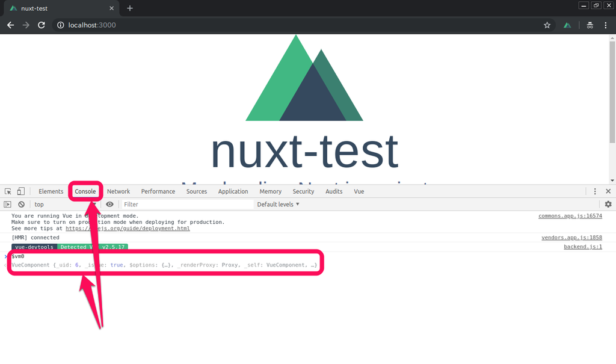Screen dimensions: 616x364
Task: Open the Vue deployment guide link
Action: click(128, 229)
